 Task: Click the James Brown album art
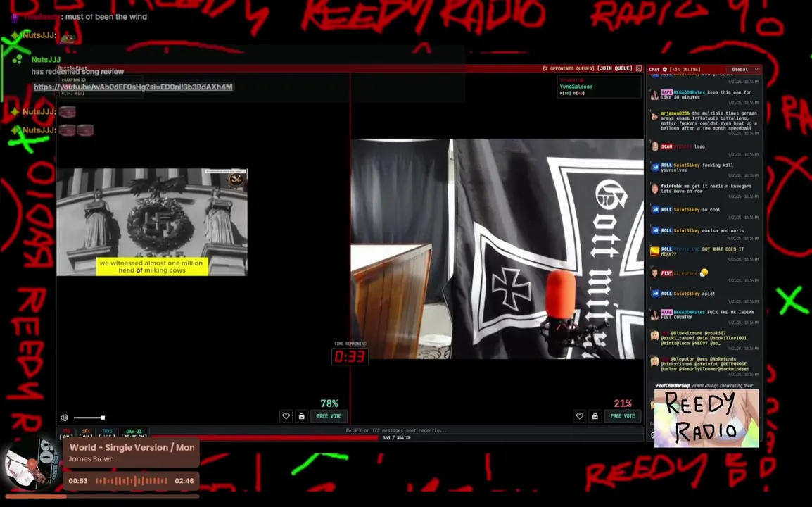pos(32,465)
